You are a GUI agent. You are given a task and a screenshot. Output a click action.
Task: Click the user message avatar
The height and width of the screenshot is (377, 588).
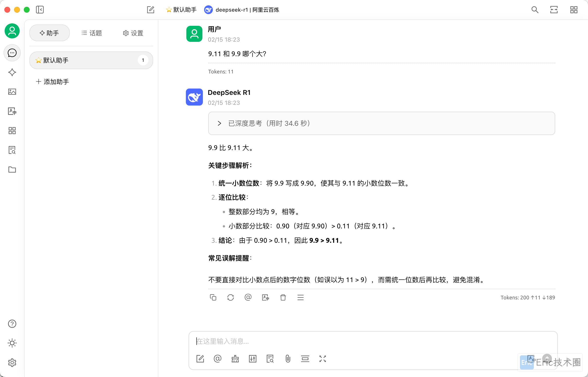click(x=194, y=34)
